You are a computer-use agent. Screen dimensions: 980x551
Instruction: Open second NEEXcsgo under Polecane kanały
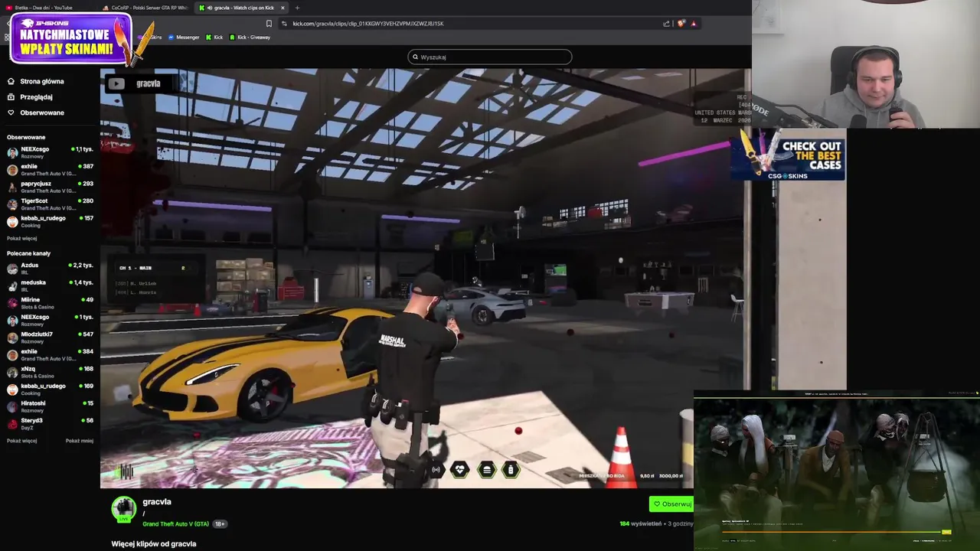[50, 320]
